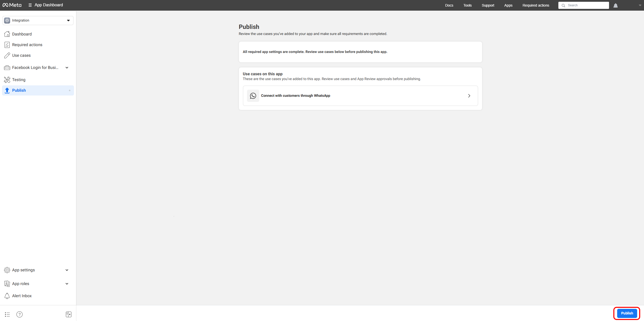Click the Testing tools icon
Screen dimensions: 644x321
click(7, 80)
